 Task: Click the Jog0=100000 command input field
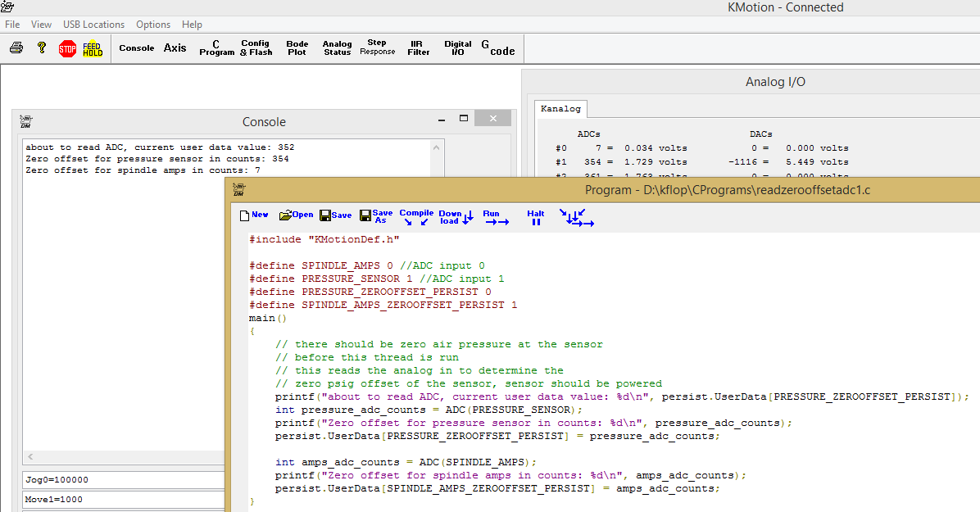click(123, 480)
